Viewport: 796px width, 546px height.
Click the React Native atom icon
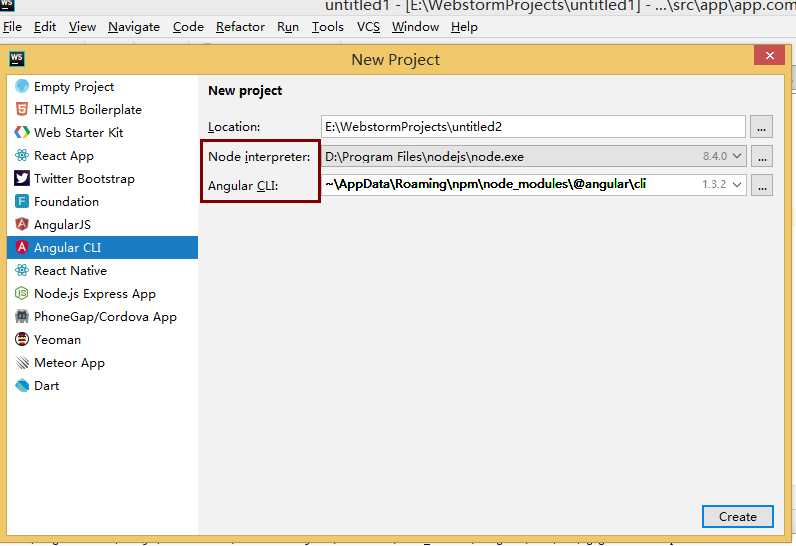(x=22, y=270)
